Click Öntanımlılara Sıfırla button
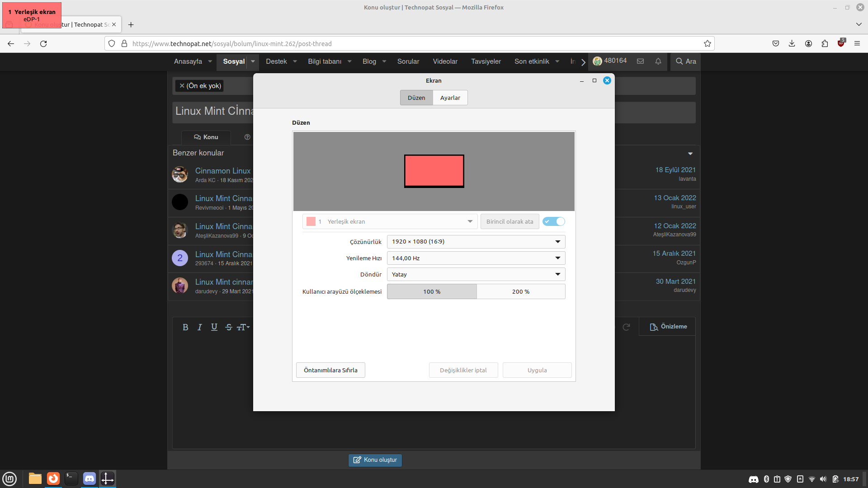 point(330,370)
